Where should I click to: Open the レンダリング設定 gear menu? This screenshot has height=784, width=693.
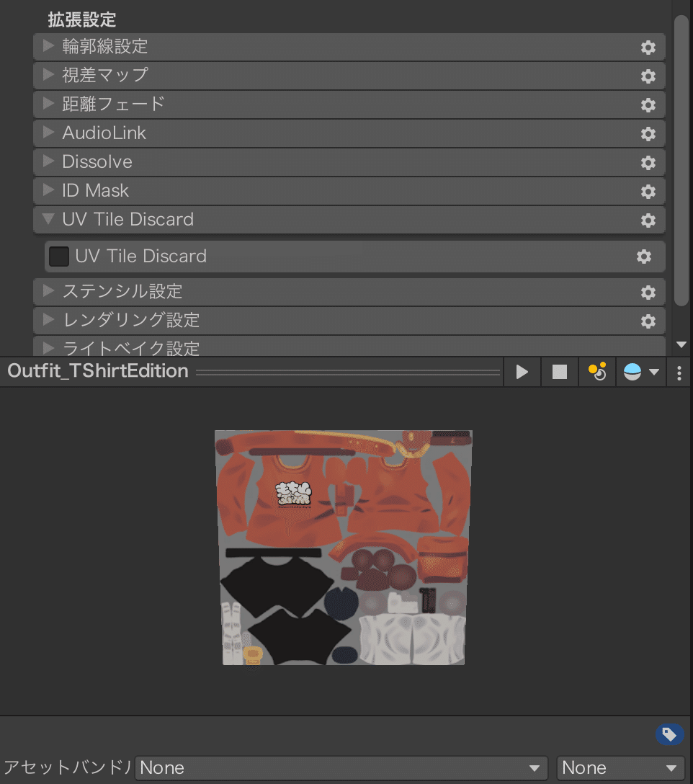point(648,321)
